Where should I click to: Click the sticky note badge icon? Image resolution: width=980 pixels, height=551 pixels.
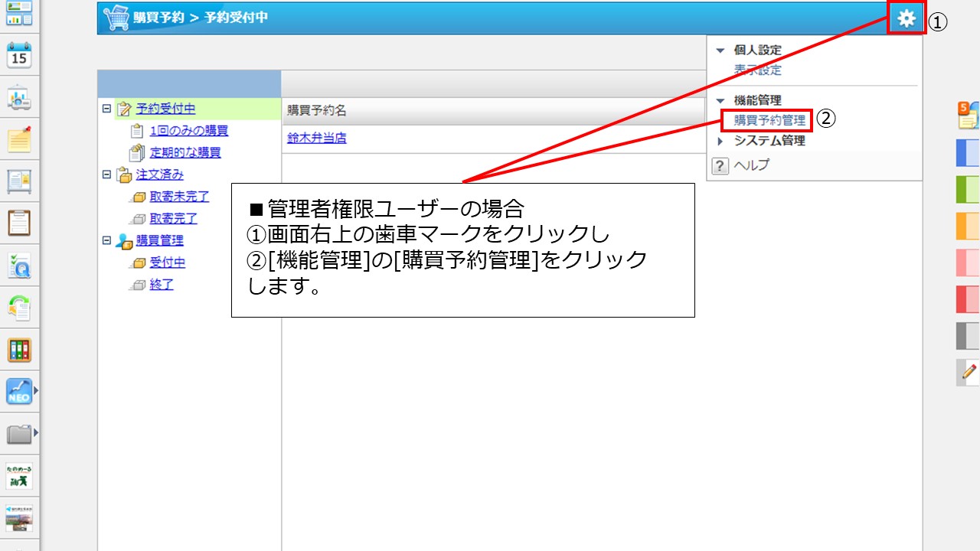pos(969,115)
